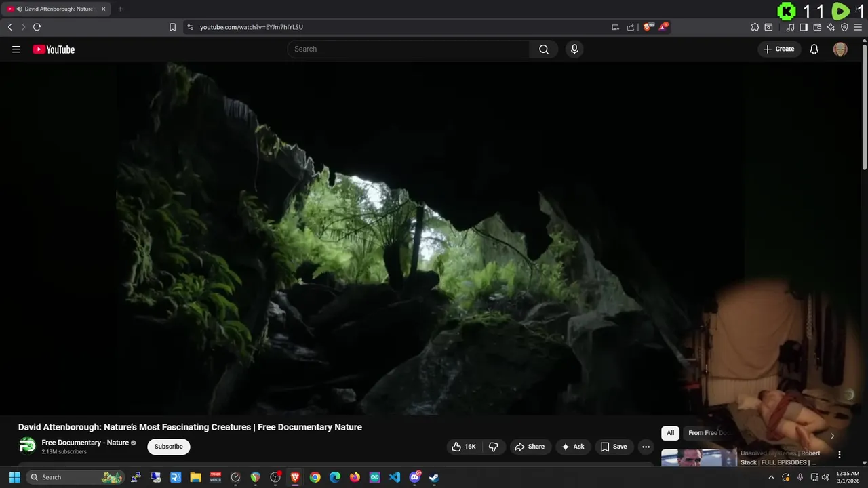The image size is (868, 488).
Task: Go back to previous page
Action: (x=9, y=27)
